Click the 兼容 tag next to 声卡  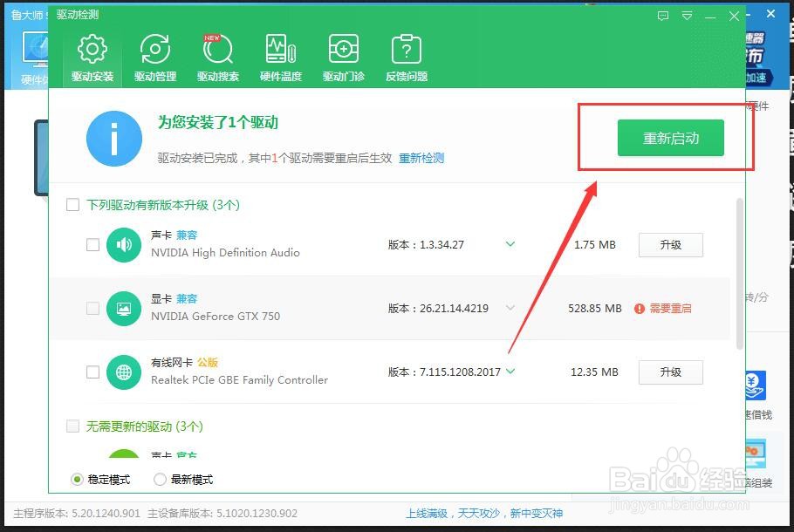pyautogui.click(x=187, y=235)
